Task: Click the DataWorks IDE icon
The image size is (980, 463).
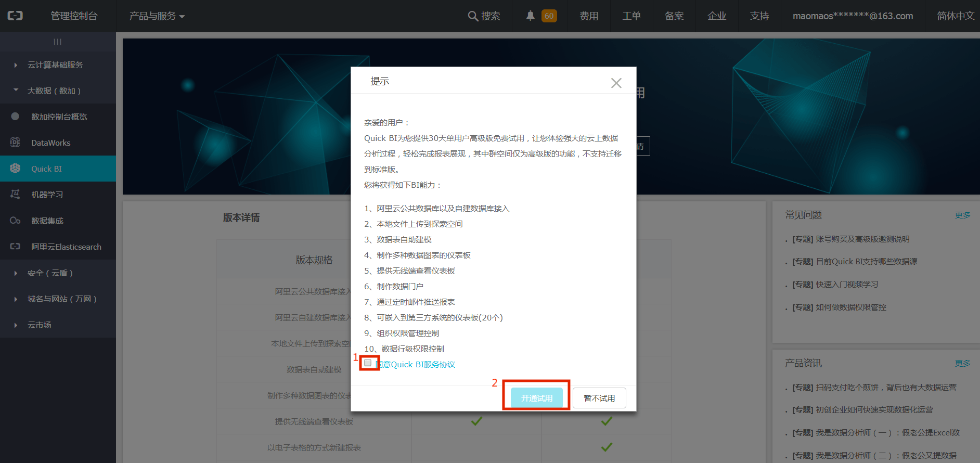Action: pos(15,143)
